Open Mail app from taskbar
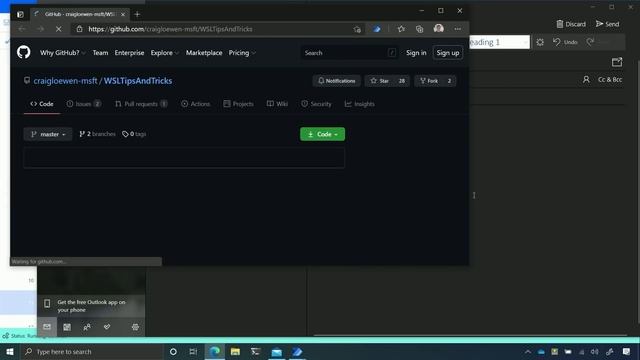This screenshot has width=640, height=360. [x=276, y=351]
